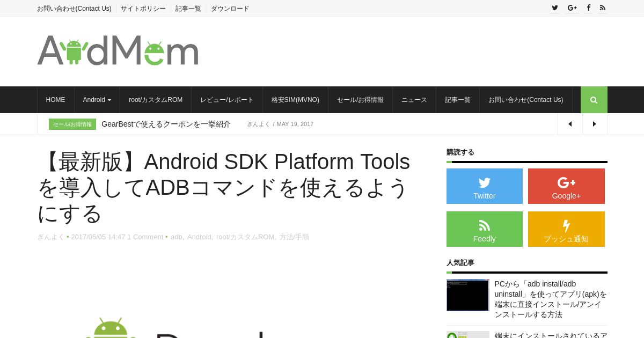This screenshot has width=644, height=338.
Task: Open GearBestで使えるクーポンを一挙紹介 headline
Action: point(166,124)
